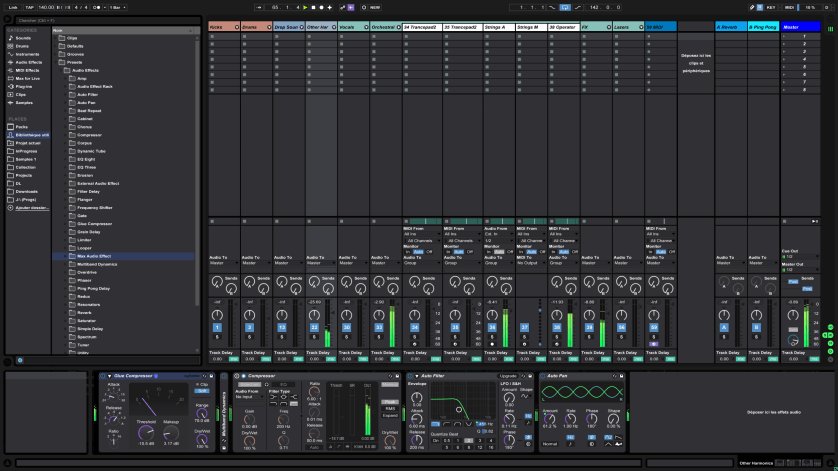Adjust the Auto Filter frequency point

[x=459, y=410]
